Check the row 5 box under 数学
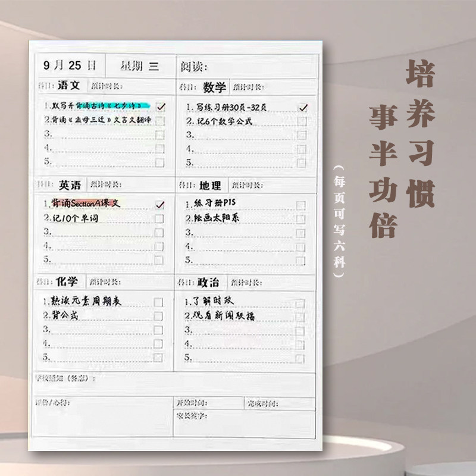The width and height of the screenshot is (476, 476). pos(302,163)
